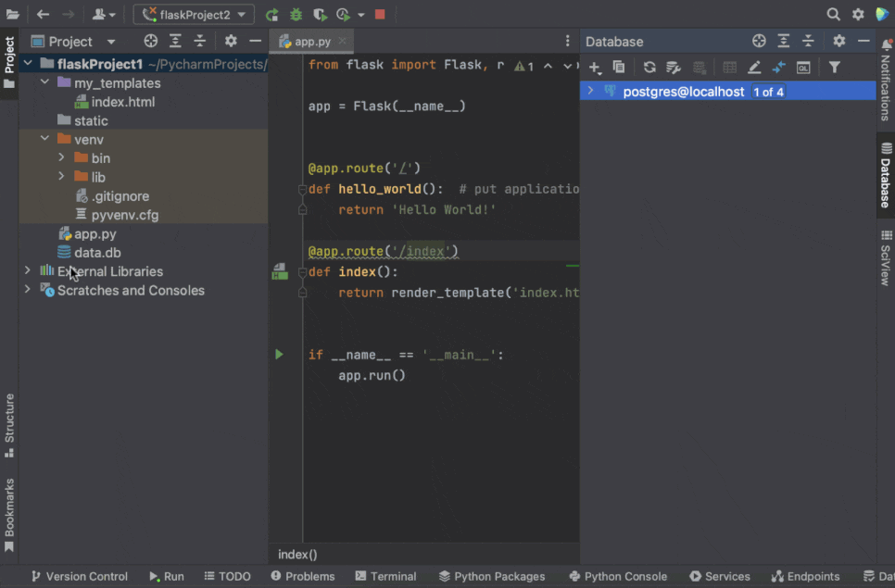
Task: Open the query console from the Database toolbar
Action: click(x=803, y=68)
